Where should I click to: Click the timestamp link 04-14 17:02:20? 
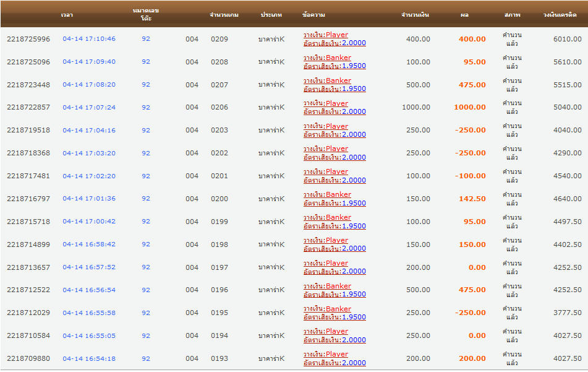click(88, 176)
